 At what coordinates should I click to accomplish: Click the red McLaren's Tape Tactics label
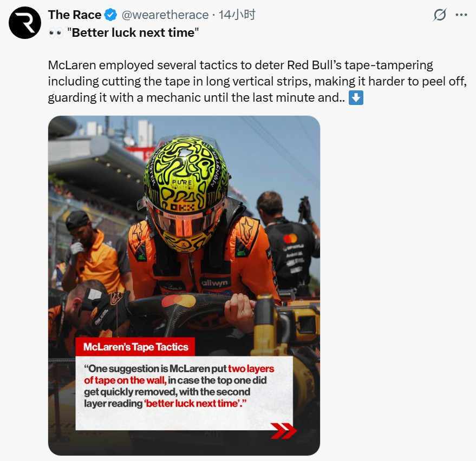[x=135, y=347]
